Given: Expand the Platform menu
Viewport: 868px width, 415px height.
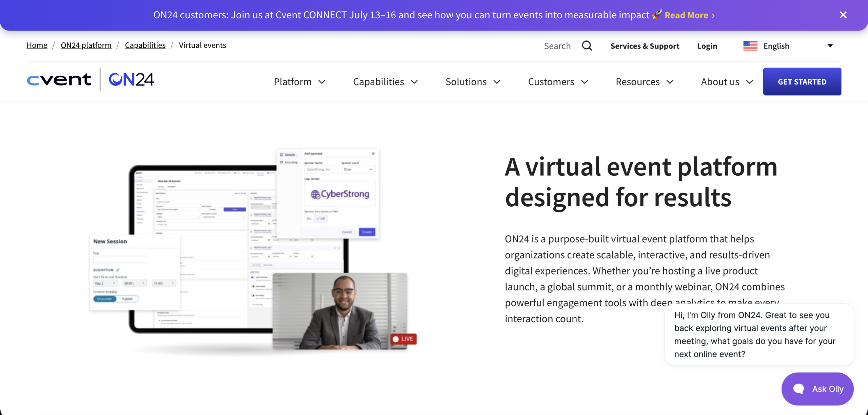Looking at the screenshot, I should (299, 82).
